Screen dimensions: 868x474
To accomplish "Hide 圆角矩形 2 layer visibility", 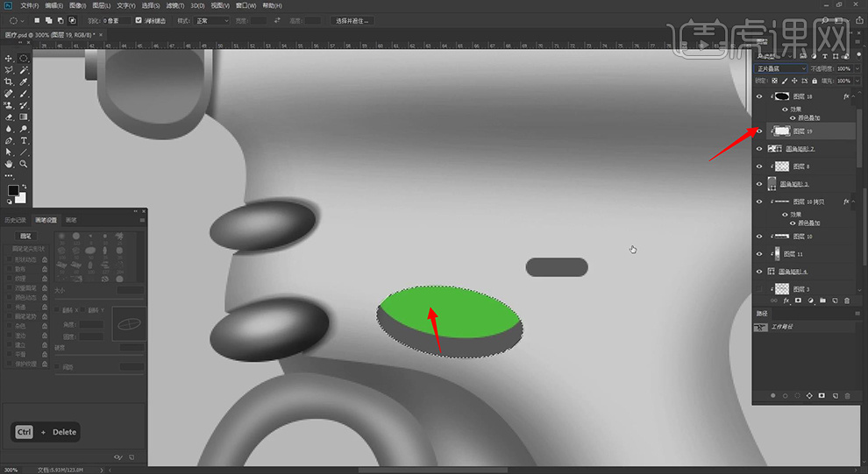I will point(759,149).
